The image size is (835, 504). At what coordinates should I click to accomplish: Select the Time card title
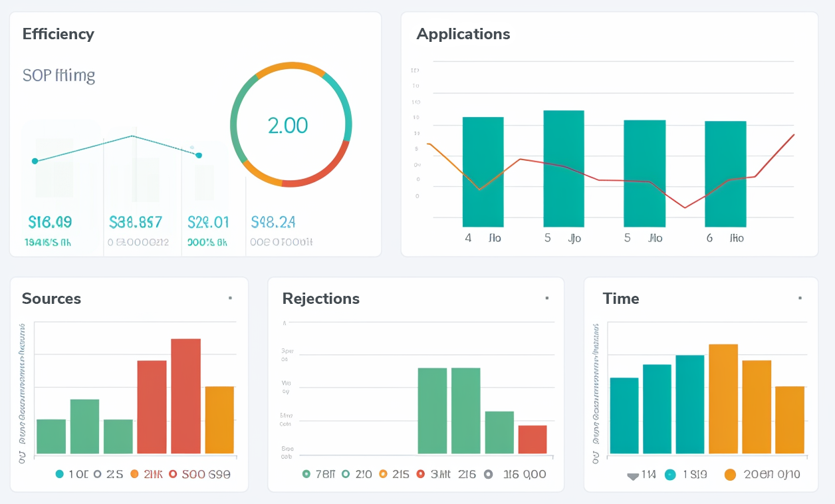pos(621,299)
